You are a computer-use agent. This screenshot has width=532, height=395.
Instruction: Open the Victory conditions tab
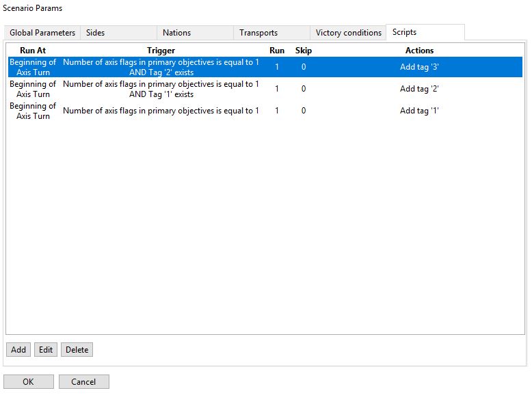[x=348, y=33]
